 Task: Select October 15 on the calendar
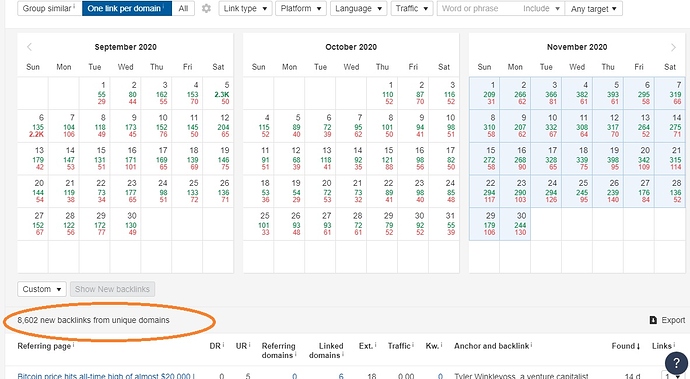(x=382, y=158)
